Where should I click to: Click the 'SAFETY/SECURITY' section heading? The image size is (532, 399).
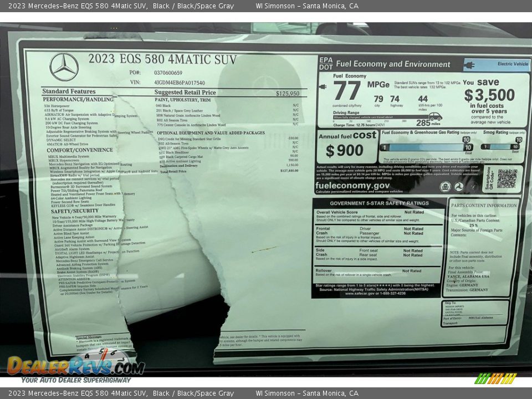pyautogui.click(x=75, y=211)
